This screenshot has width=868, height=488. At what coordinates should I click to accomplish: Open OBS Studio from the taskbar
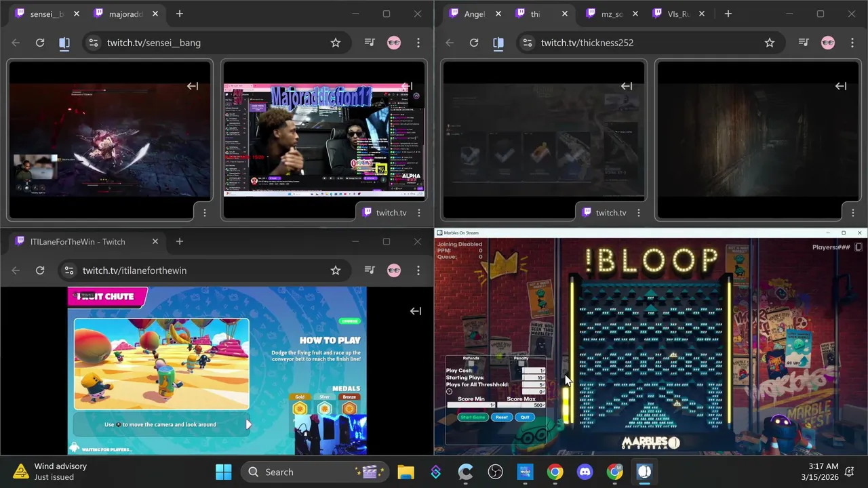[495, 472]
